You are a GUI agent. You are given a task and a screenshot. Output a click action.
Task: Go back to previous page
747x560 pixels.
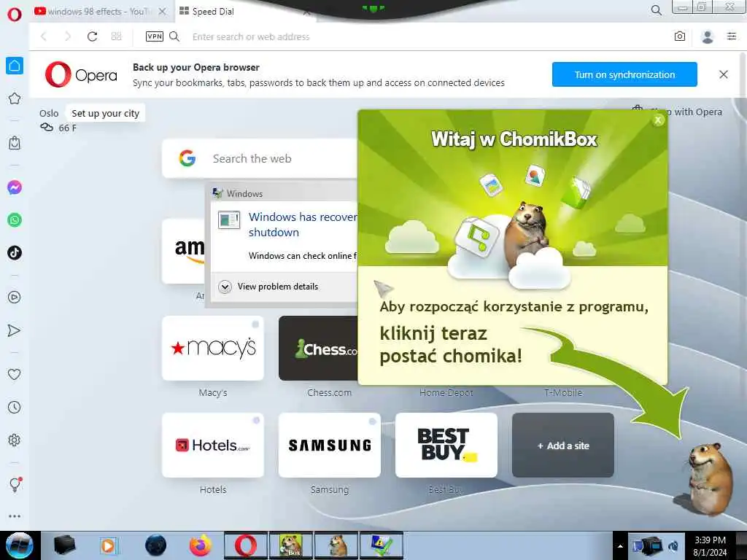[44, 36]
